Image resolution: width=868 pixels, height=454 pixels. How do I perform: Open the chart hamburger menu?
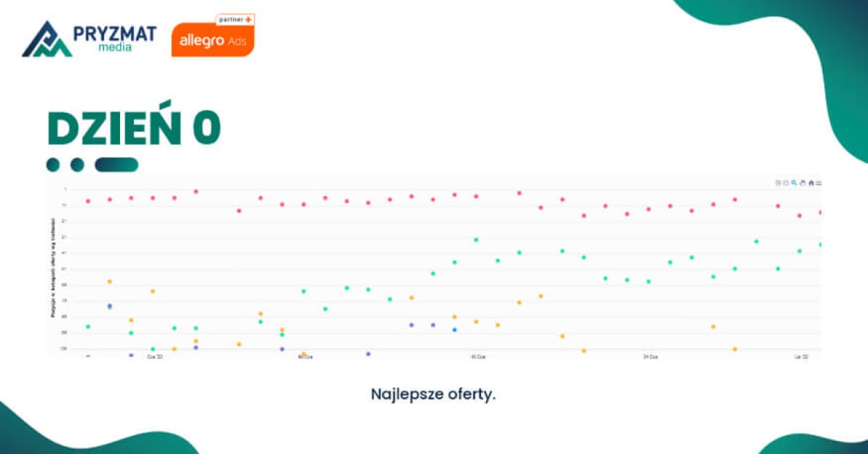pos(819,183)
